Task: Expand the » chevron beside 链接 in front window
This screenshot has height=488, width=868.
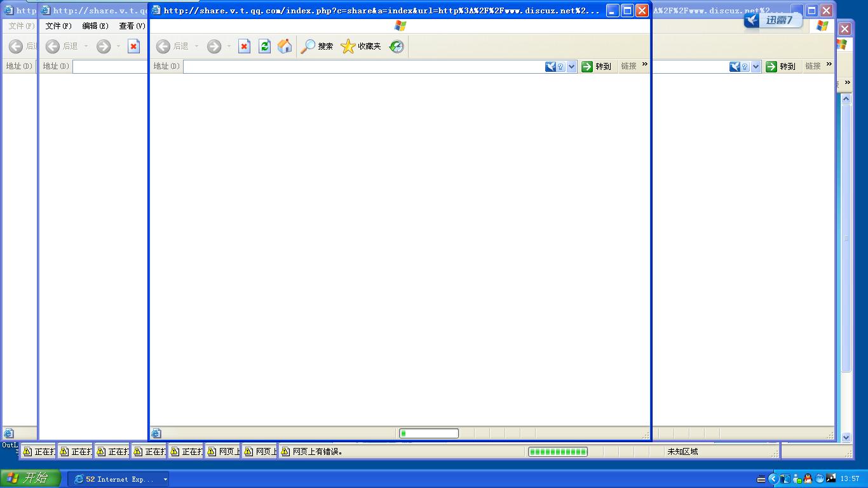Action: (x=644, y=64)
